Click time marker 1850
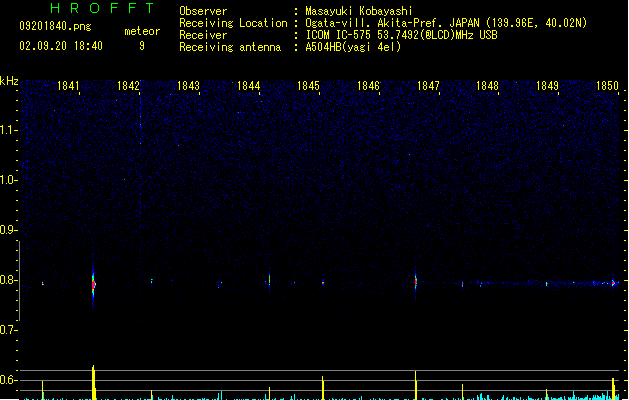Screen dimensions: 629x400 pyautogui.click(x=607, y=86)
